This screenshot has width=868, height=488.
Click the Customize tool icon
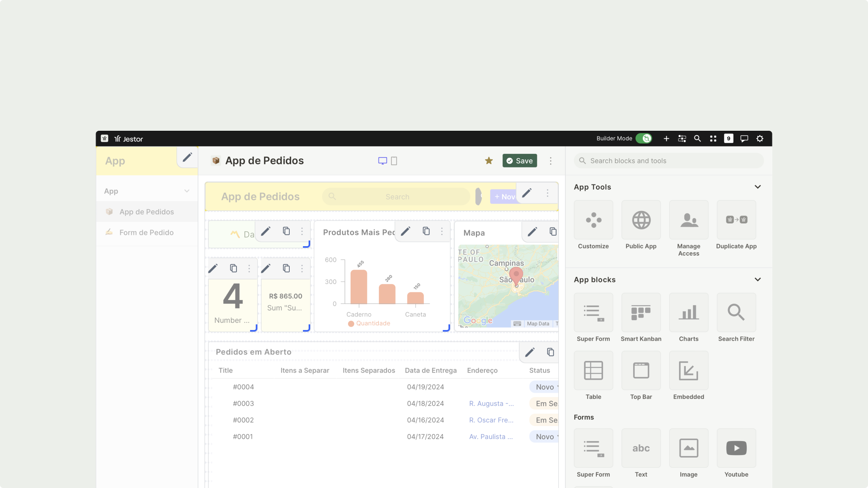[593, 220]
